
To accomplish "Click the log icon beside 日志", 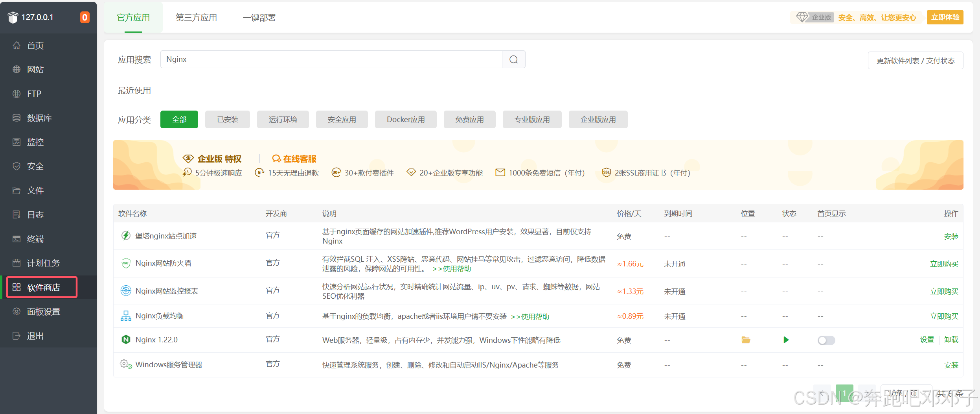I will [17, 214].
